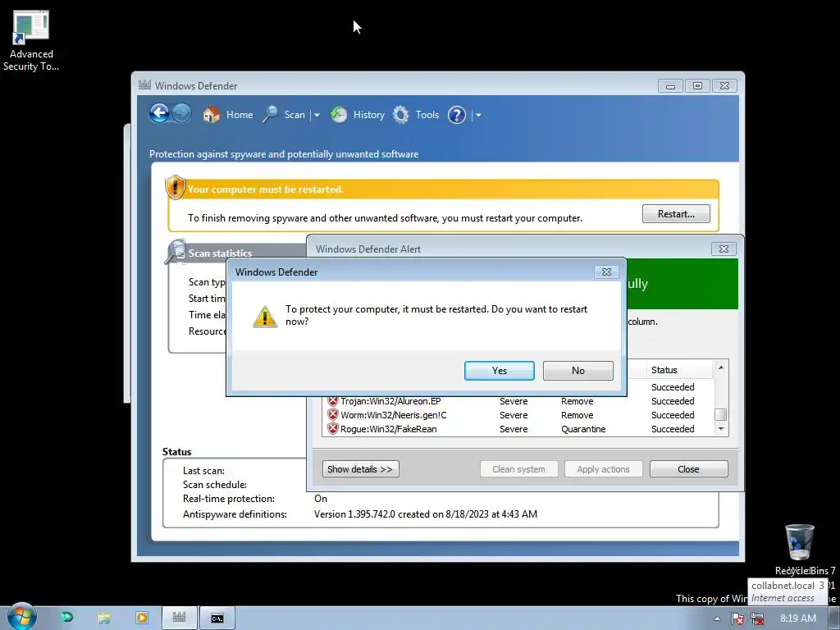Close the Windows Defender Alert window X
This screenshot has height=630, width=840.
pos(724,249)
